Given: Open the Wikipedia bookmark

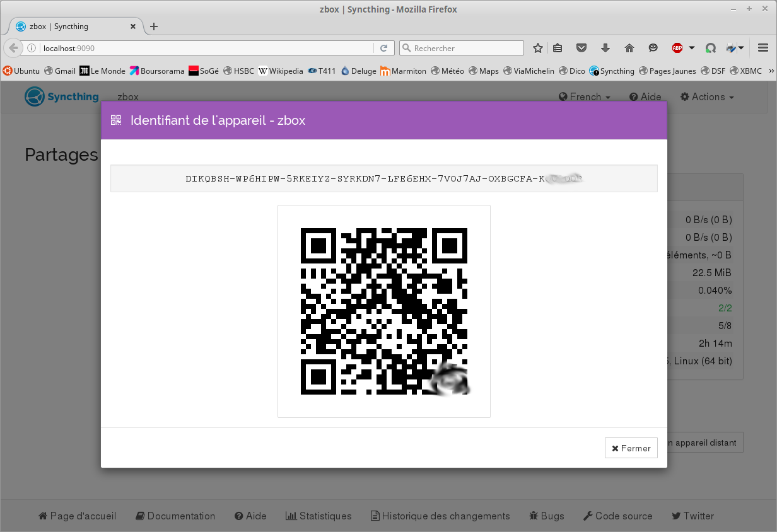Looking at the screenshot, I should 281,71.
